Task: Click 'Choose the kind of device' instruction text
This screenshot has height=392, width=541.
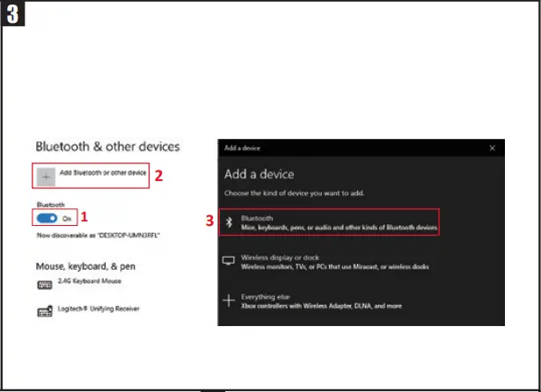Action: coord(294,193)
